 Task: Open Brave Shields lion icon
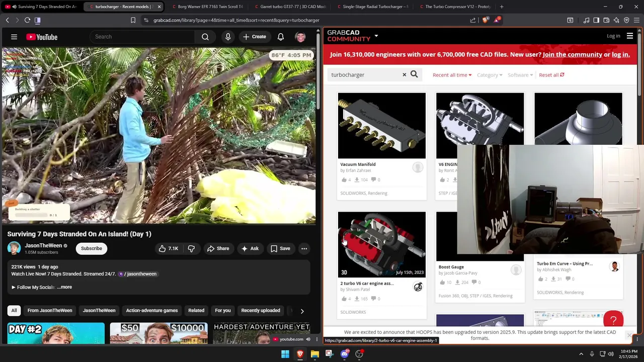485,20
